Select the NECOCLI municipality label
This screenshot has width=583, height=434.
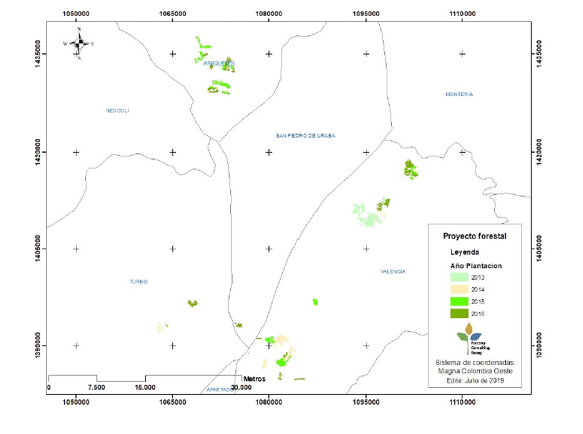pos(117,110)
